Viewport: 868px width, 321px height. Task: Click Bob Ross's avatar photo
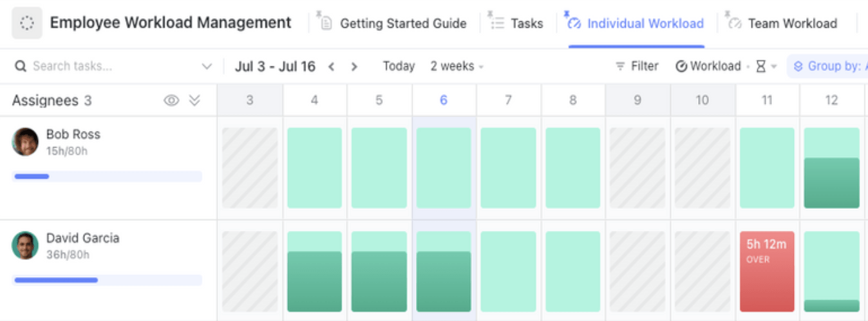pyautogui.click(x=25, y=142)
